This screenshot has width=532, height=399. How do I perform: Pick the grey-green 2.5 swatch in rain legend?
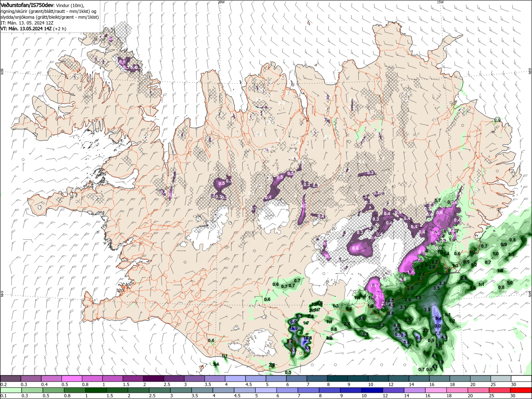(x=159, y=390)
